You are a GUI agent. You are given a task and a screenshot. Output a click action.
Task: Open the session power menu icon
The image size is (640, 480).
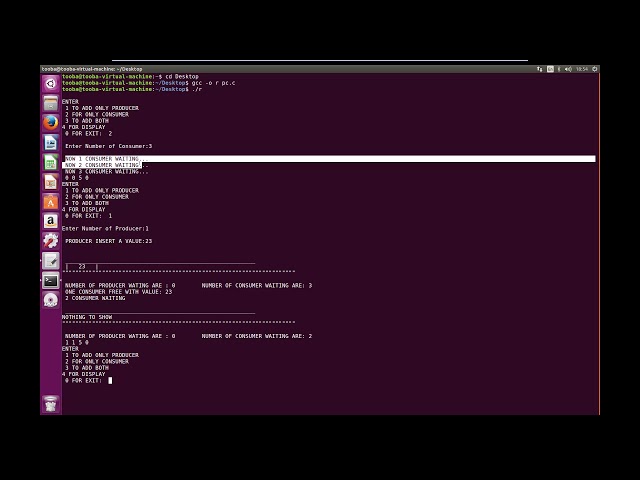tap(595, 69)
